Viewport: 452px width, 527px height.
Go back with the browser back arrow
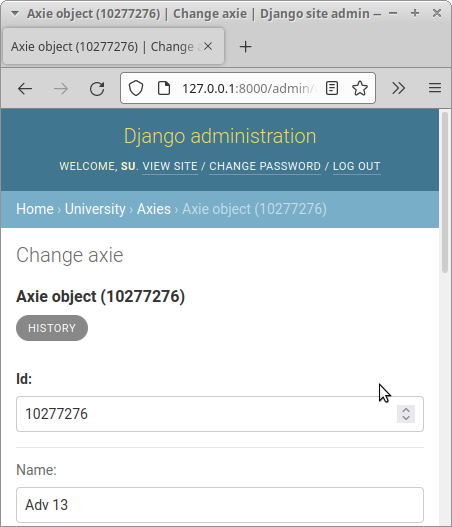pos(25,89)
